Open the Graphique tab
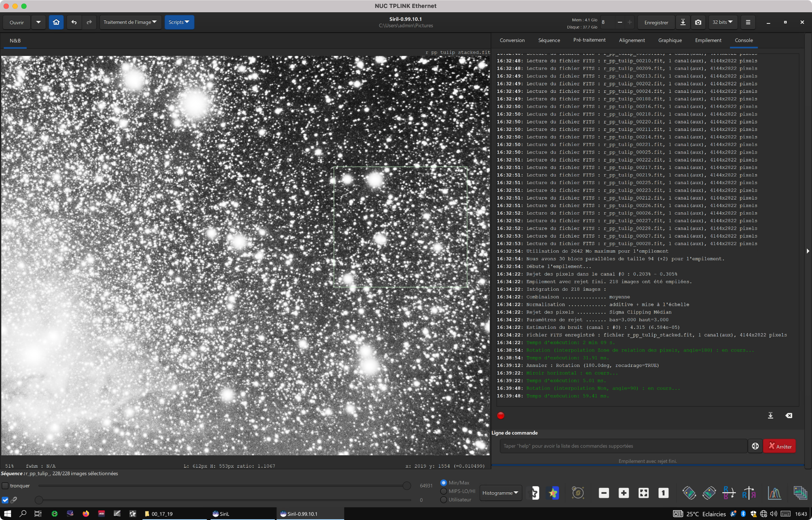The width and height of the screenshot is (812, 520). 670,40
